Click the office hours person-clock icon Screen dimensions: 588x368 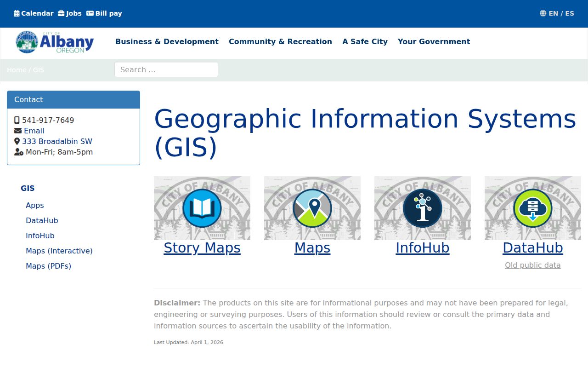point(19,152)
